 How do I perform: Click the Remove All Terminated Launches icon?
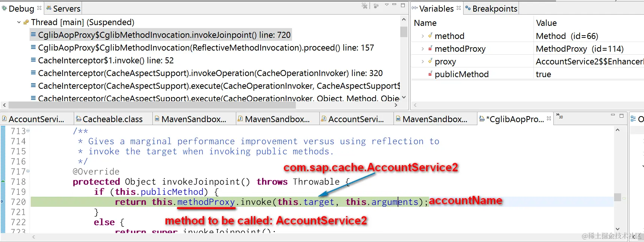coord(364,6)
